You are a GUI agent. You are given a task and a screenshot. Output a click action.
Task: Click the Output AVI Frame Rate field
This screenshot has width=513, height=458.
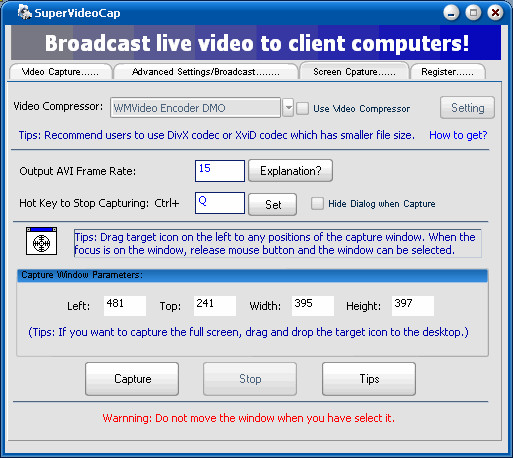(x=220, y=171)
